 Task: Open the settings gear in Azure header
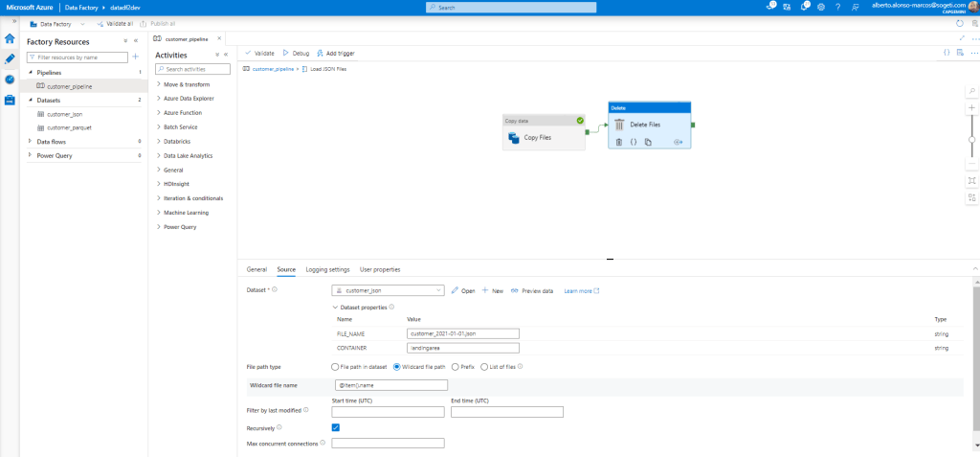821,7
